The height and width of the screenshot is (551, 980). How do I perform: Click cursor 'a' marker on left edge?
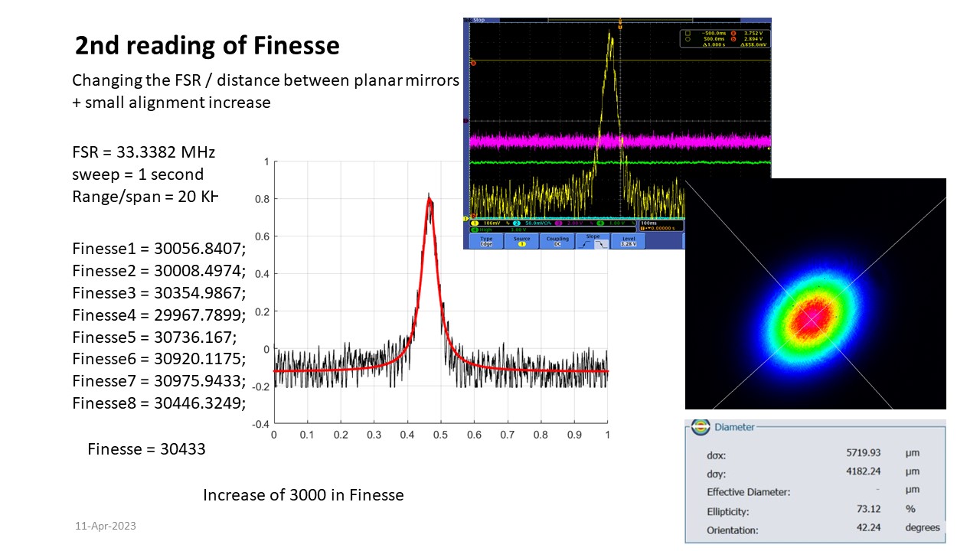(473, 63)
